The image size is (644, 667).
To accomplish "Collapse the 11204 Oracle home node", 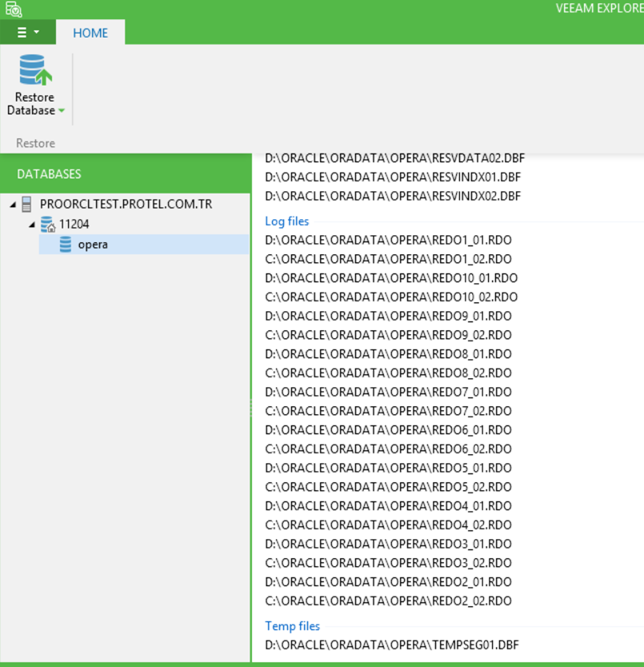I will pos(32,224).
